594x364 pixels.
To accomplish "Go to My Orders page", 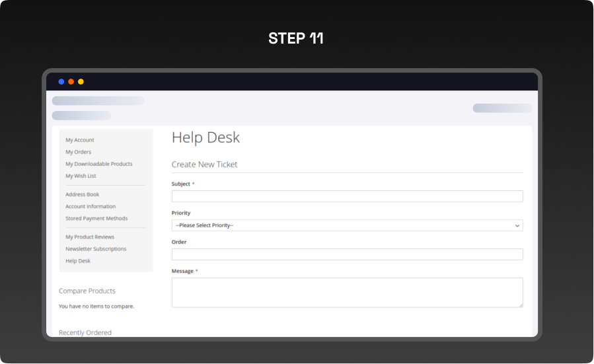I will point(79,152).
